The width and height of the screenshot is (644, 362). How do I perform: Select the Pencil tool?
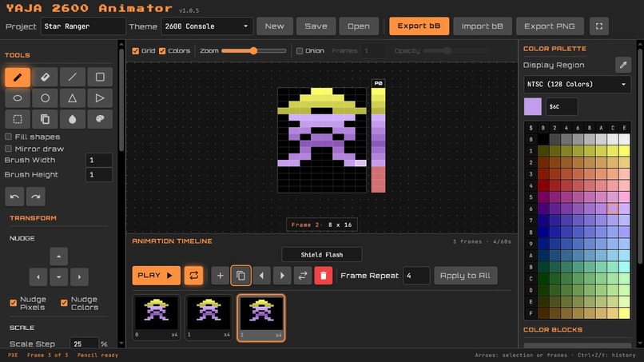(18, 78)
